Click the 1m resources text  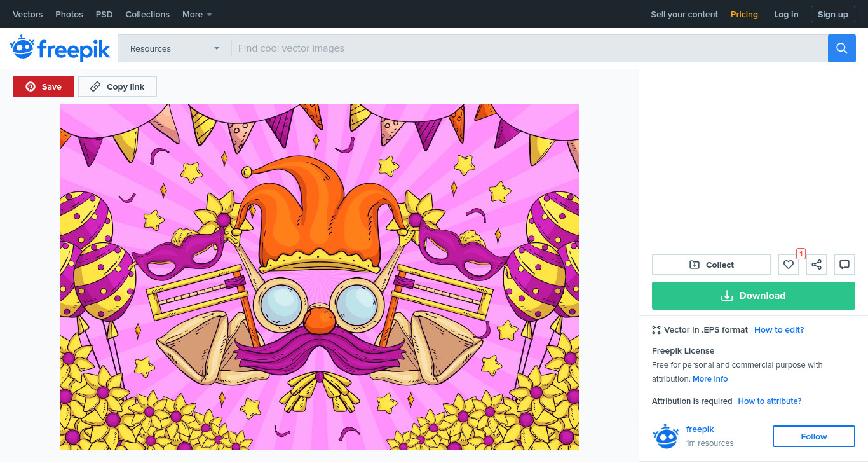coord(710,443)
